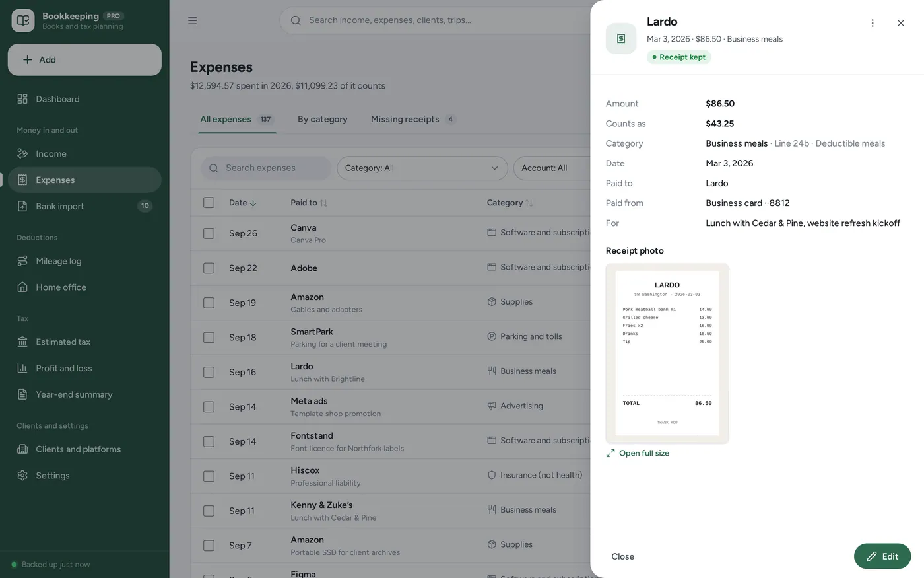
Task: Open the Category: All dropdown
Action: [x=422, y=168]
